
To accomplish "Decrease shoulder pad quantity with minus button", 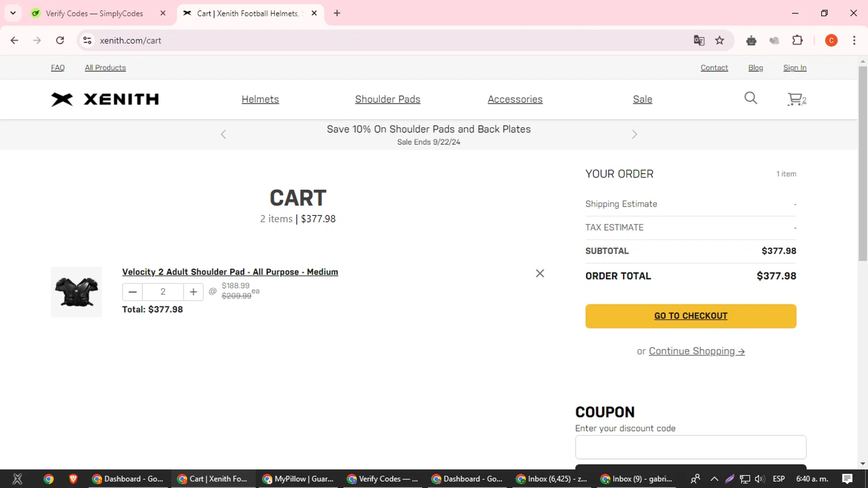I will (x=133, y=292).
